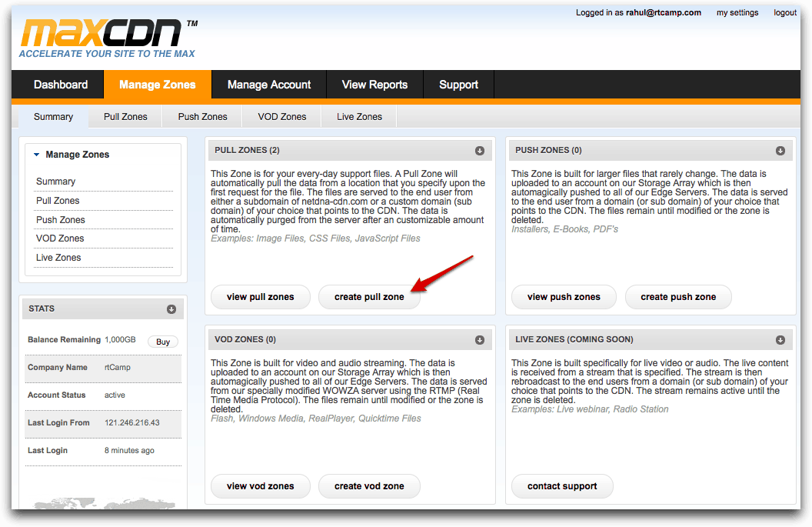Click the Accelerate Your Site tagline
Viewport: 812px width, 527px height.
coord(107,53)
